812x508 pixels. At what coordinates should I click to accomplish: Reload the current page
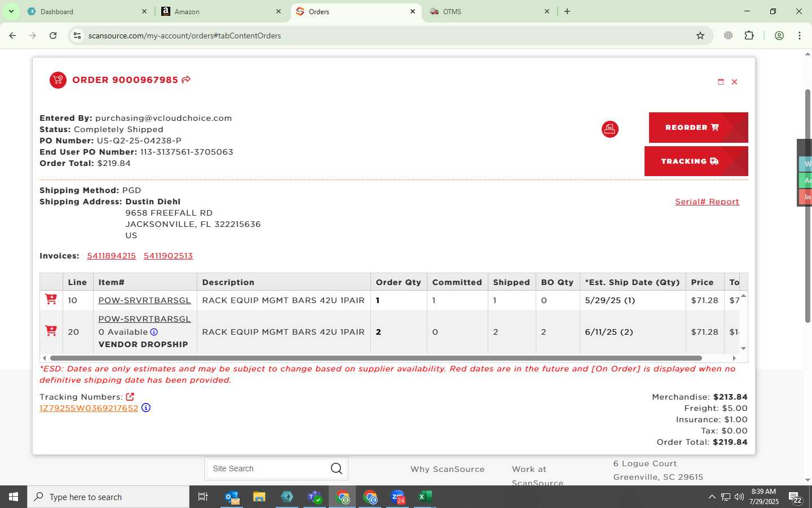(53, 36)
